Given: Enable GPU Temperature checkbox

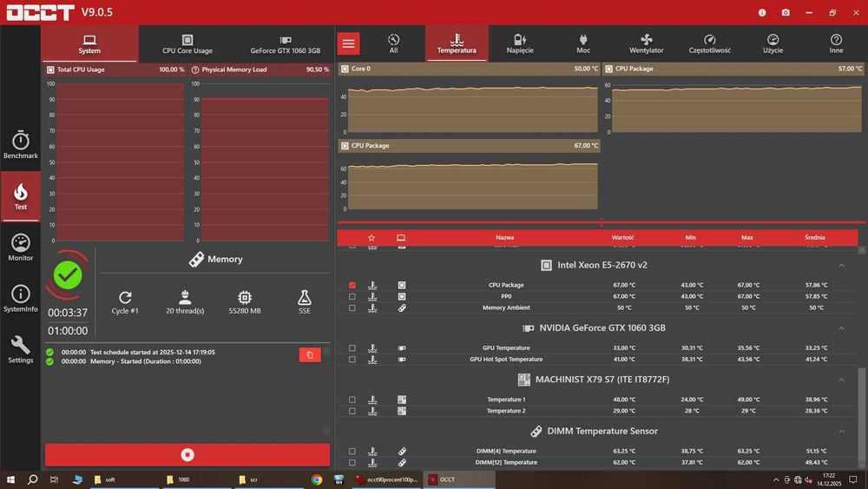Looking at the screenshot, I should click(x=352, y=348).
